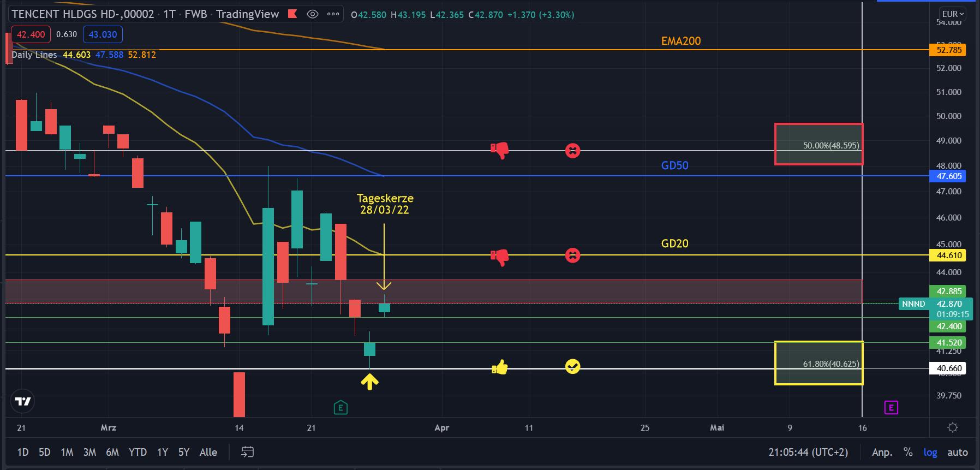Select red cross emoji on 50% line
This screenshot has height=470, width=980.
572,151
